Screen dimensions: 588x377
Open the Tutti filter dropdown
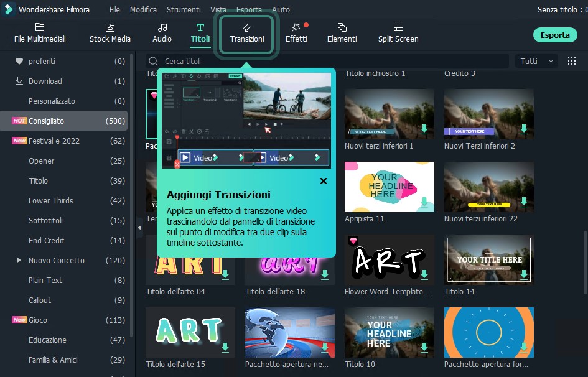click(536, 61)
